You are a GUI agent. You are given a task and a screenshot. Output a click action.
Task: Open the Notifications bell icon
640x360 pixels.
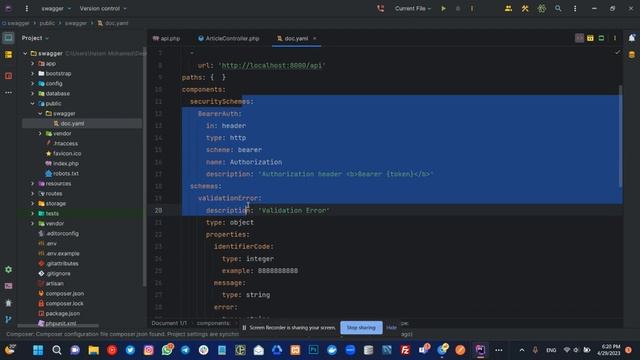pos(632,38)
